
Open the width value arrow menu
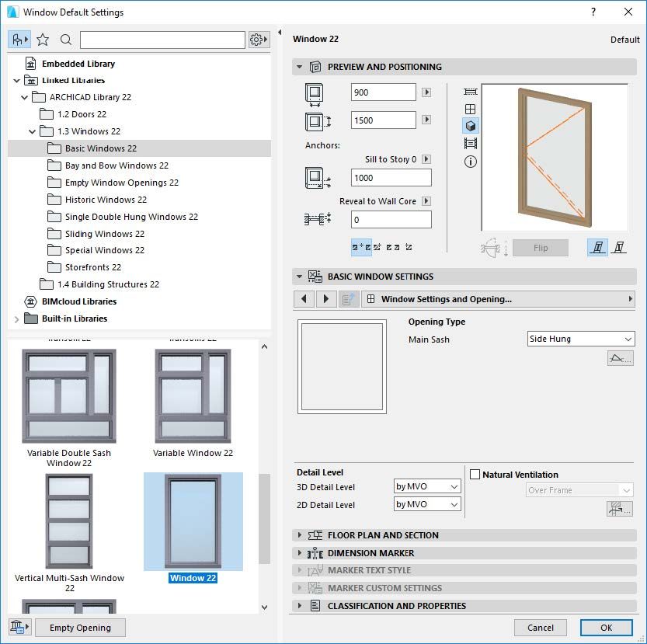[426, 92]
